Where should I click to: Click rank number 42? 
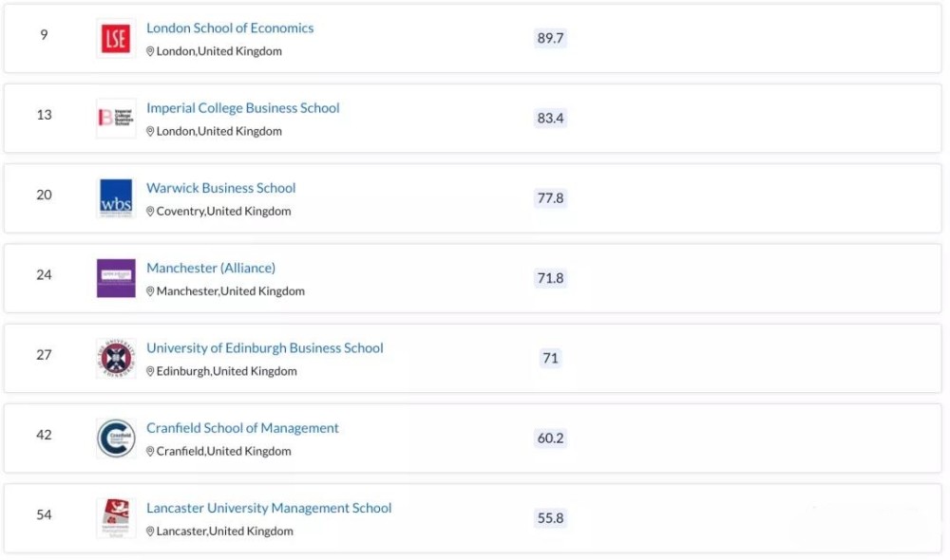pyautogui.click(x=44, y=435)
